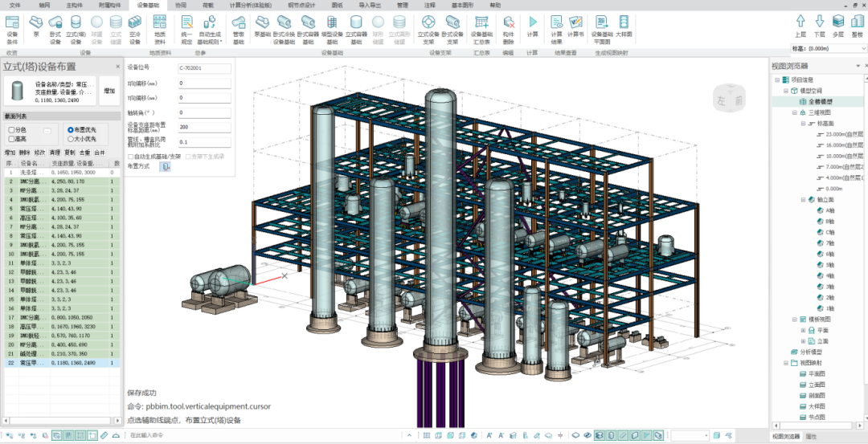Enable the 分色 checkbox
This screenshot has height=444, width=868.
click(10, 129)
